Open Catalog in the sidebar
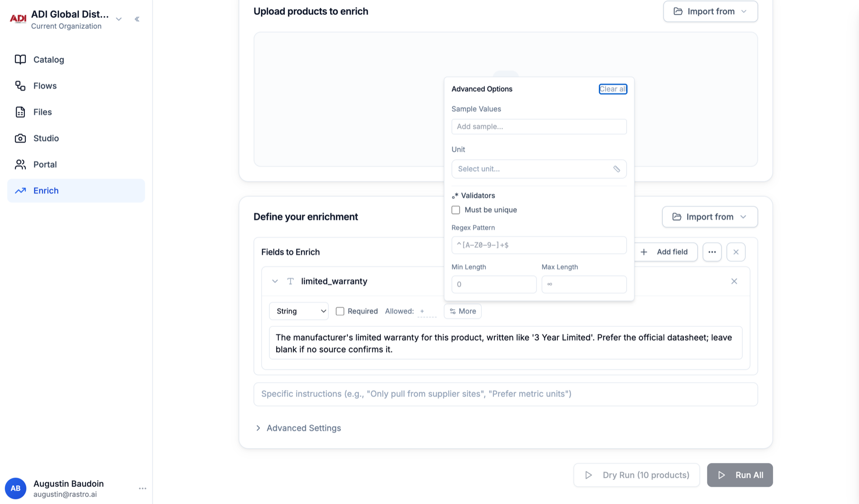This screenshot has width=859, height=504. (76, 60)
